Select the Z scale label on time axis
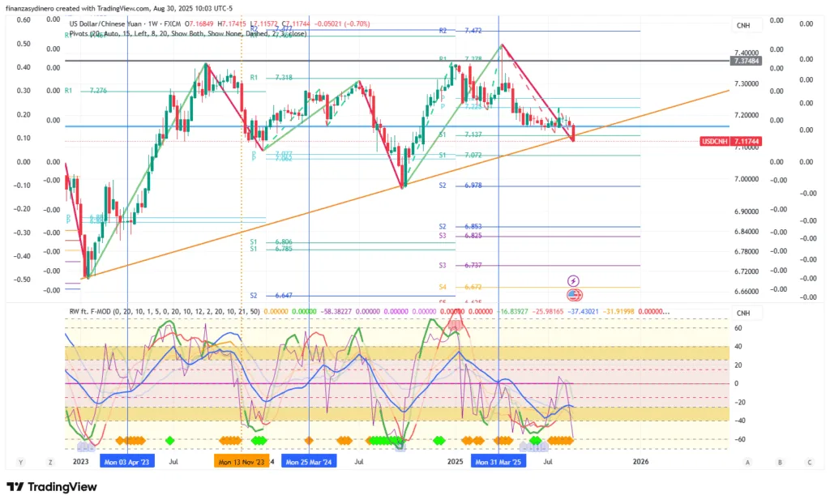Viewport: 830px width, 504px height. coord(50,462)
